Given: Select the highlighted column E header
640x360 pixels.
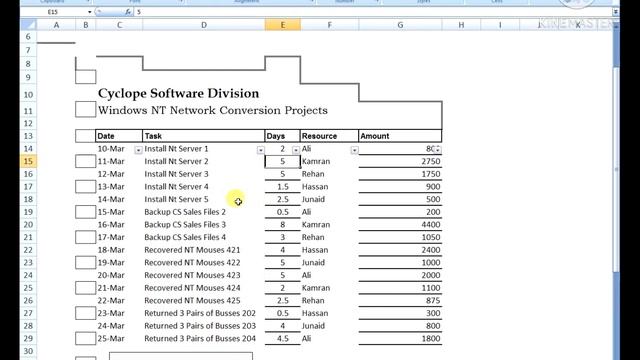Looking at the screenshot, I should tap(282, 25).
